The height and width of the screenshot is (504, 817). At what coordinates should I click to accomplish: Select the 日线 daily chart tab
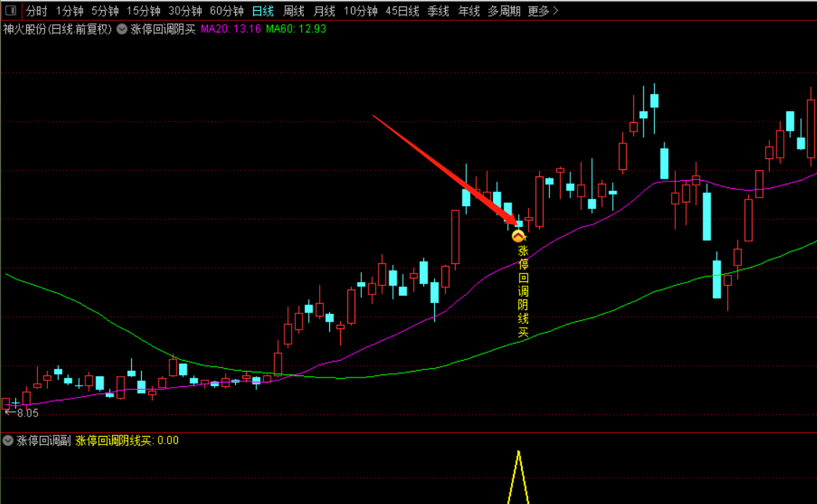tap(263, 11)
